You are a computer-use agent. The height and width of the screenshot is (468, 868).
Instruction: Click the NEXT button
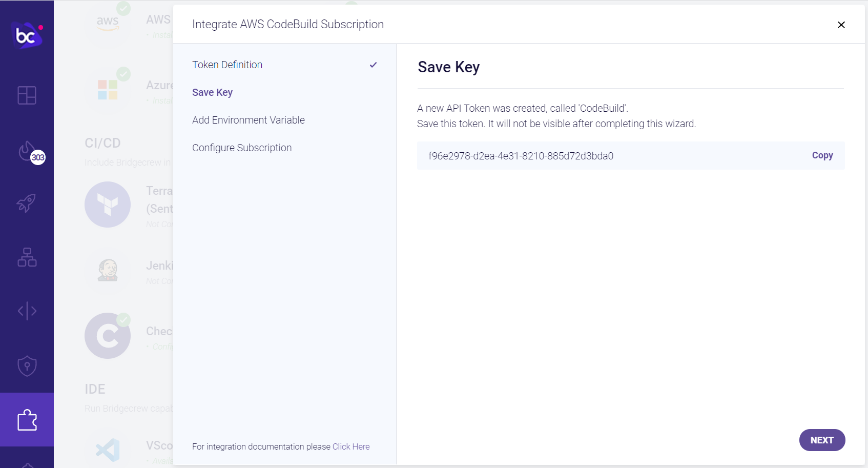point(822,440)
